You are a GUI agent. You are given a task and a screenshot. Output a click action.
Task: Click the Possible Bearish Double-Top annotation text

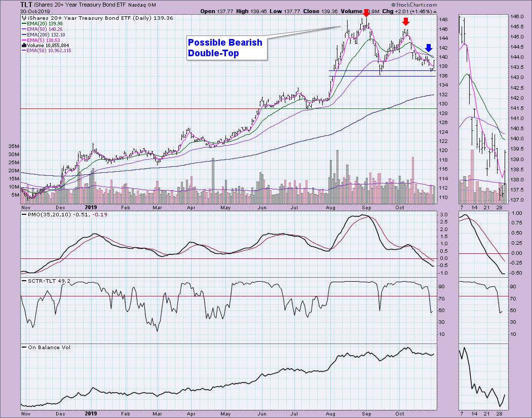coord(225,48)
